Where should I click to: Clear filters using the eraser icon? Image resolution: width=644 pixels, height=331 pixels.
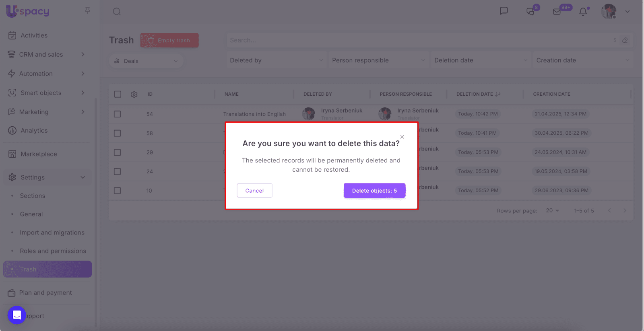click(625, 40)
